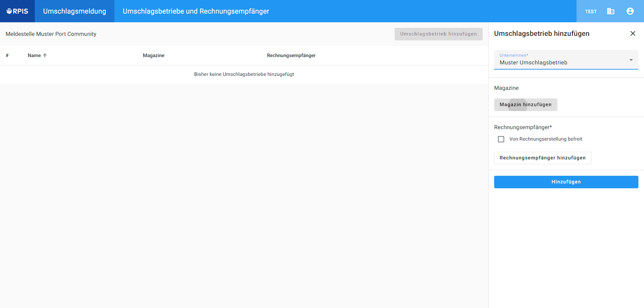Click the greyed Umschlagsbetrieb hinzufügen button
Image resolution: width=644 pixels, height=308 pixels.
(438, 34)
